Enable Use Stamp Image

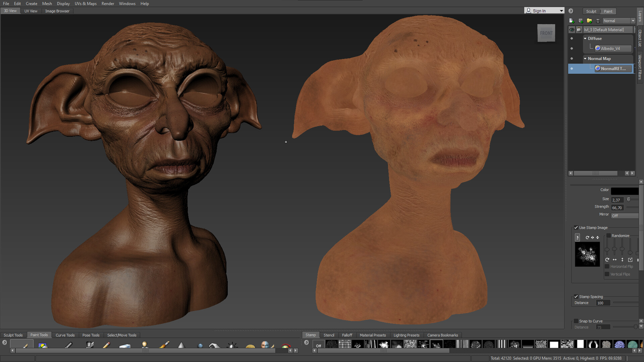click(x=576, y=228)
